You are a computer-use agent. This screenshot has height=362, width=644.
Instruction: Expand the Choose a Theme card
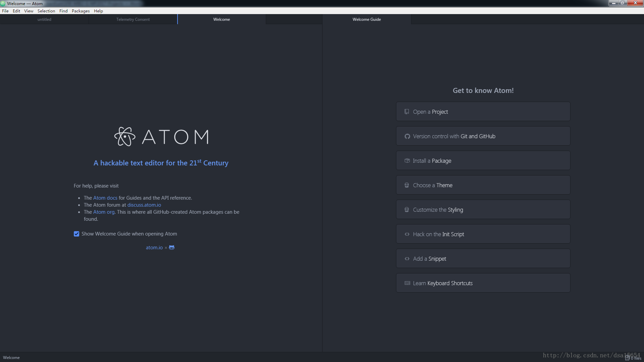pyautogui.click(x=483, y=185)
